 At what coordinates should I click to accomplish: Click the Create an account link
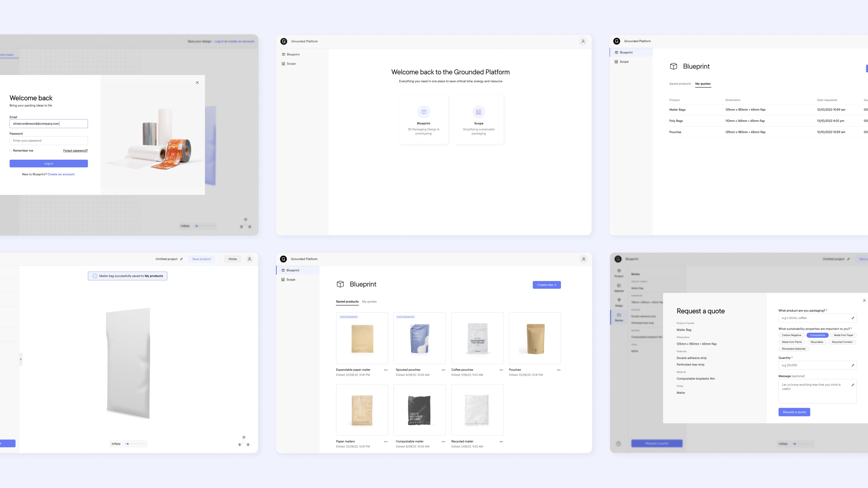coord(61,174)
